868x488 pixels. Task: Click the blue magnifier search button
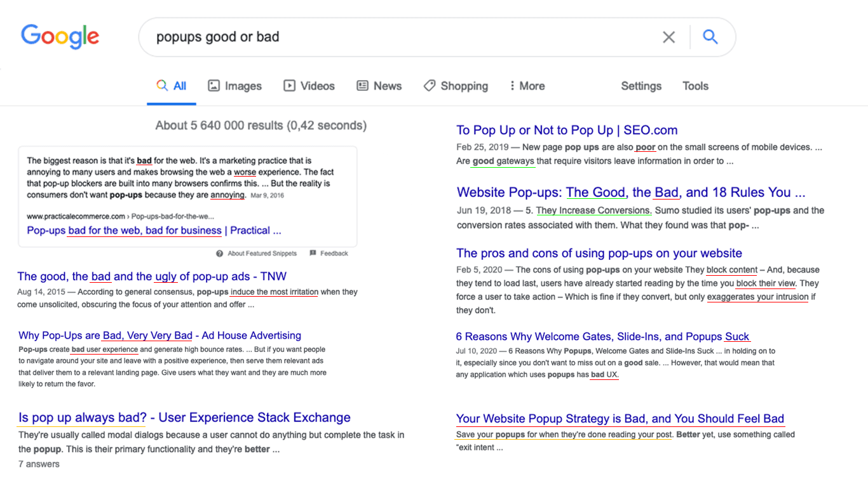pos(710,37)
